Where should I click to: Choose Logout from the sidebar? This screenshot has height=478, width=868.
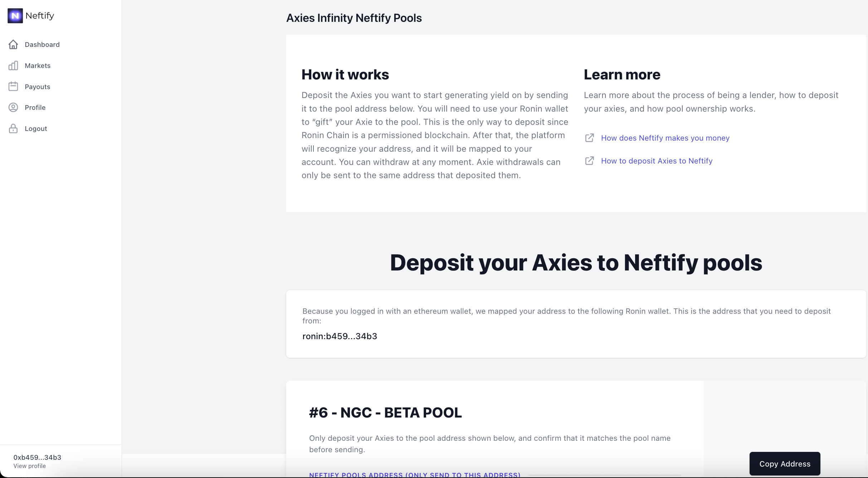point(36,128)
